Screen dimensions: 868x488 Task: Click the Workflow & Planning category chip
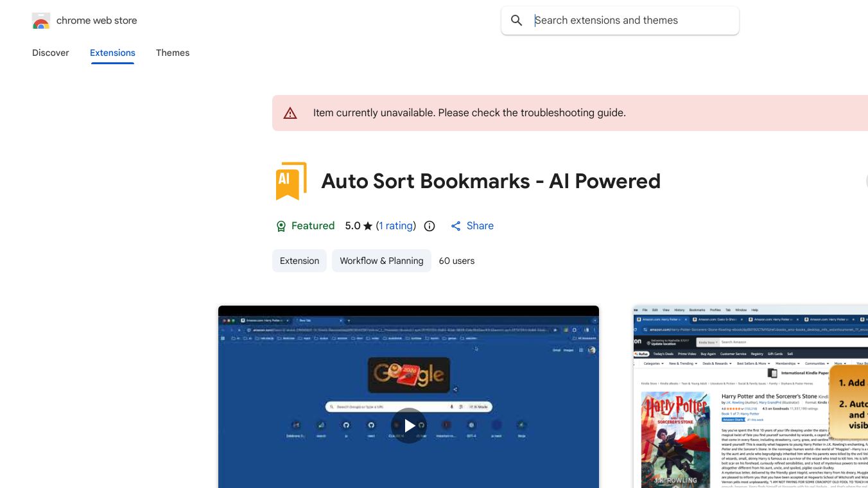pos(381,261)
